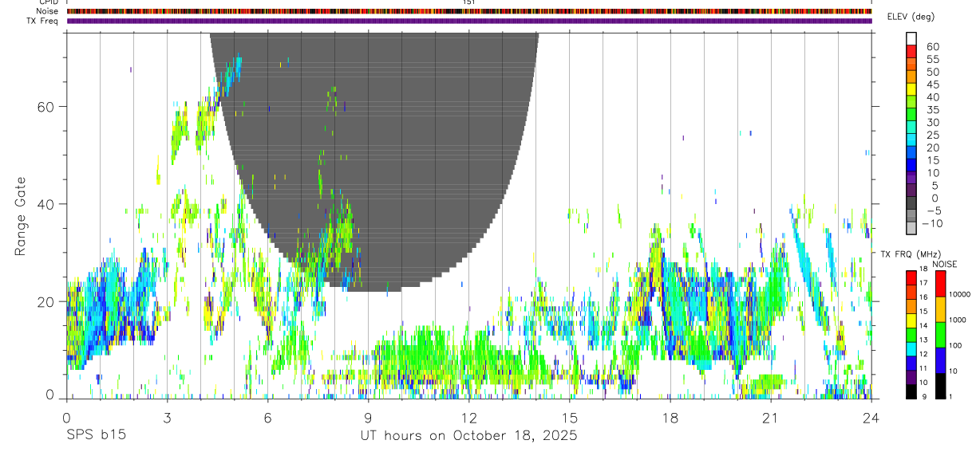Pick the cyan elevation swatch between 20 and 25

pos(911,140)
